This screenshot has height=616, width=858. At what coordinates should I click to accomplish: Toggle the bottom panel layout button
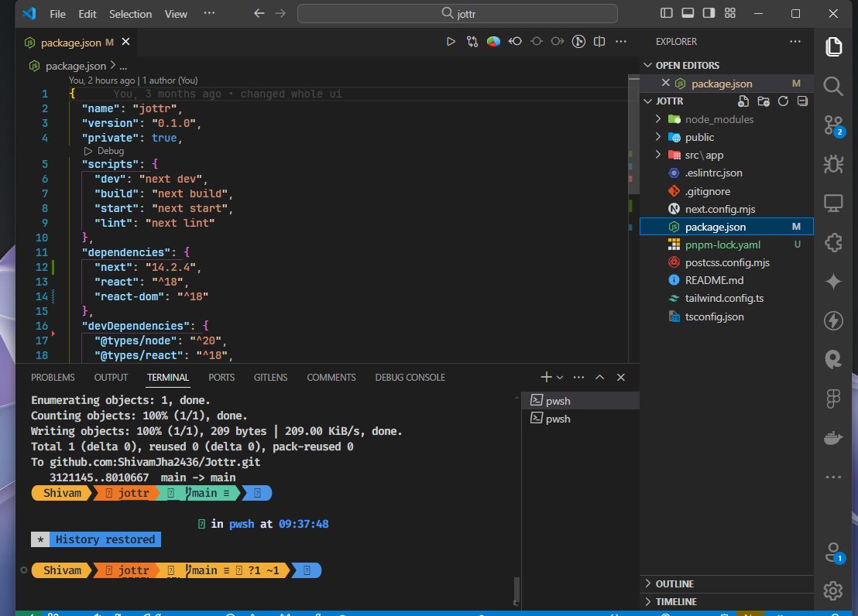click(x=688, y=13)
